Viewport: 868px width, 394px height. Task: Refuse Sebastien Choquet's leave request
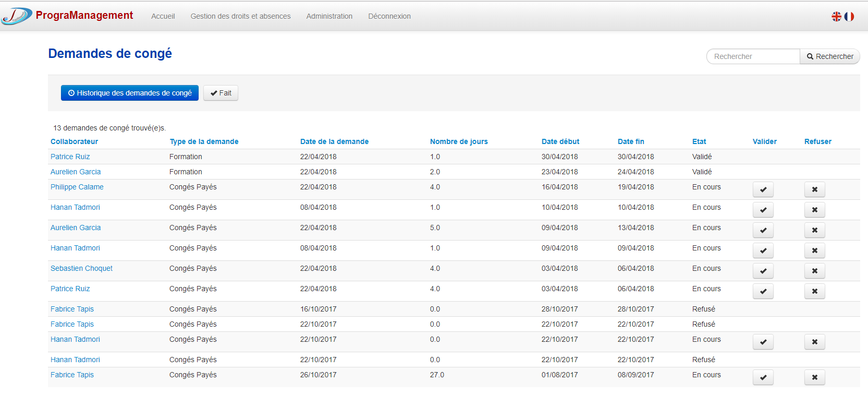pos(815,271)
